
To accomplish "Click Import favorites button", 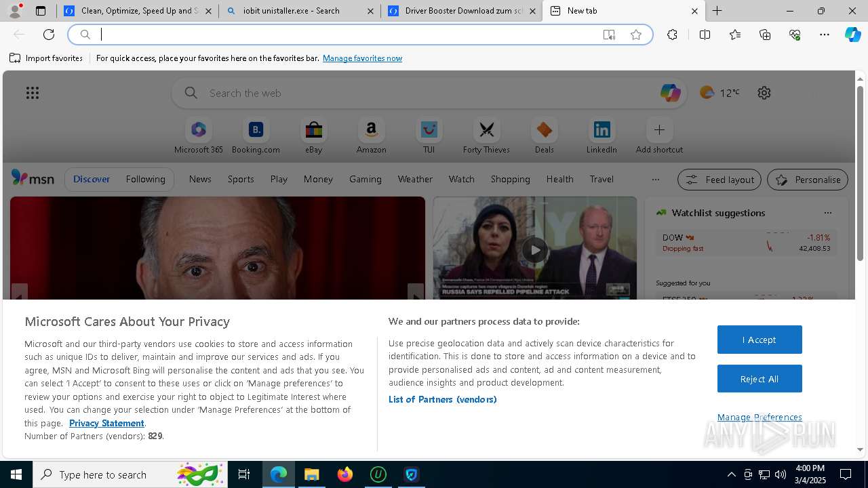I will tap(46, 58).
